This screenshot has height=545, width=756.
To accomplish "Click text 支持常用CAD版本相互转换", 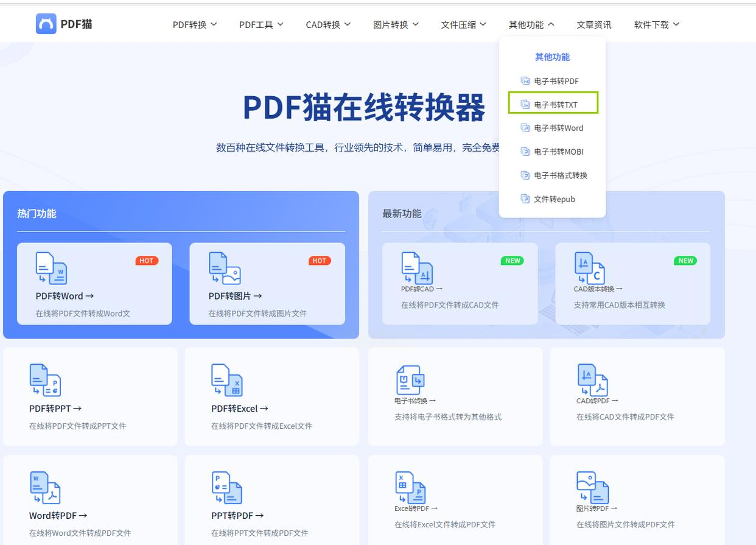I will [x=620, y=305].
